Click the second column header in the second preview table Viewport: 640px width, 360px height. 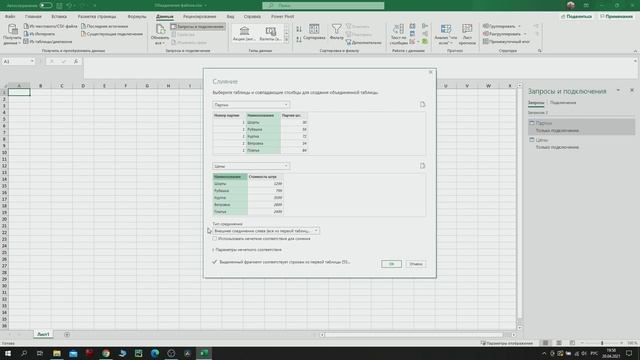(x=265, y=177)
